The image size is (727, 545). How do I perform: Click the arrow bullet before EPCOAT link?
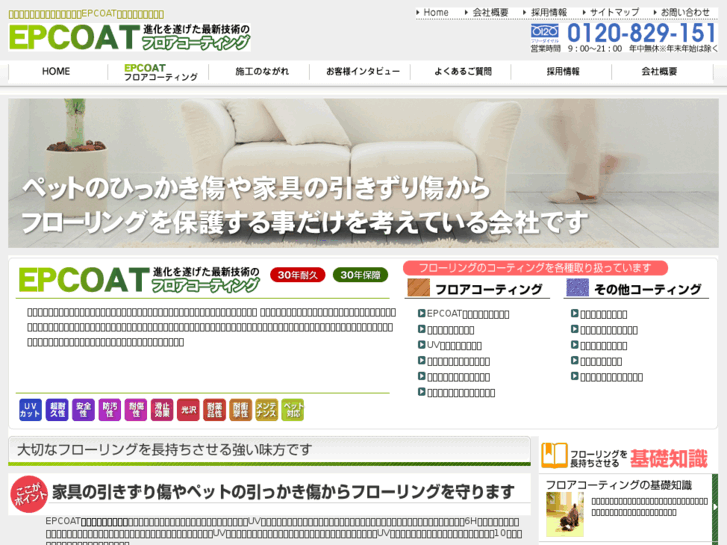(x=421, y=313)
